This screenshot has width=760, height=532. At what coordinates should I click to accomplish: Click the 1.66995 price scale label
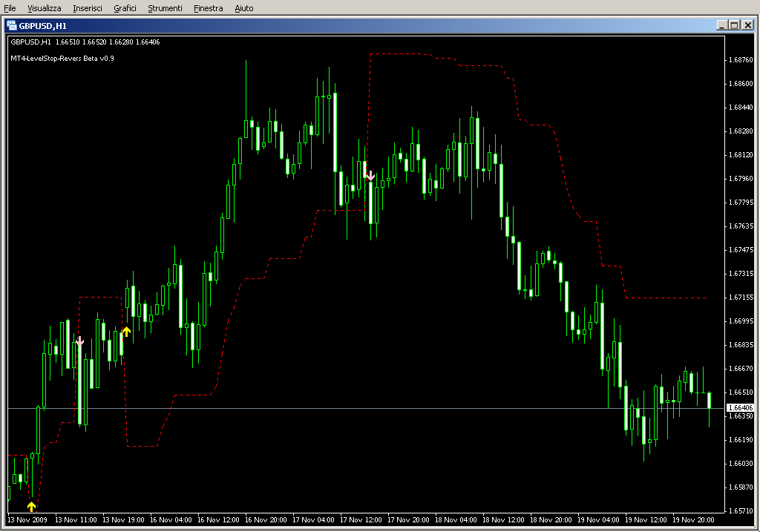pyautogui.click(x=741, y=321)
